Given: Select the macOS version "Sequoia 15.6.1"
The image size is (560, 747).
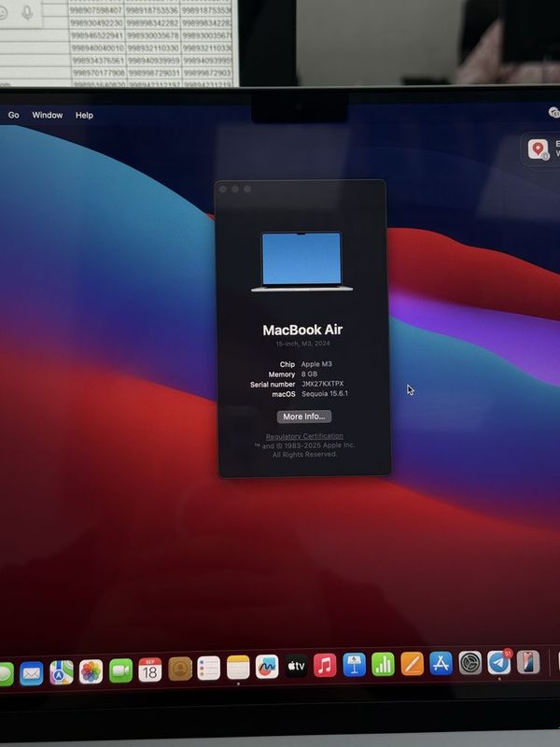Looking at the screenshot, I should click(325, 393).
